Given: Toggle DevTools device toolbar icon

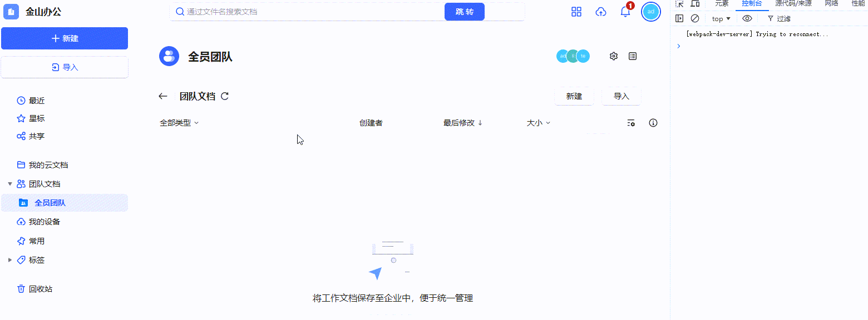Looking at the screenshot, I should pos(695,3).
